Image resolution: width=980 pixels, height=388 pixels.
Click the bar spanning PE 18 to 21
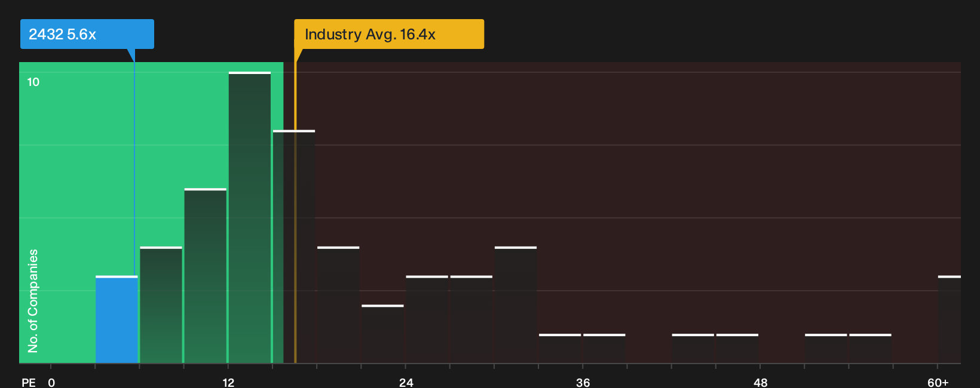click(x=338, y=304)
